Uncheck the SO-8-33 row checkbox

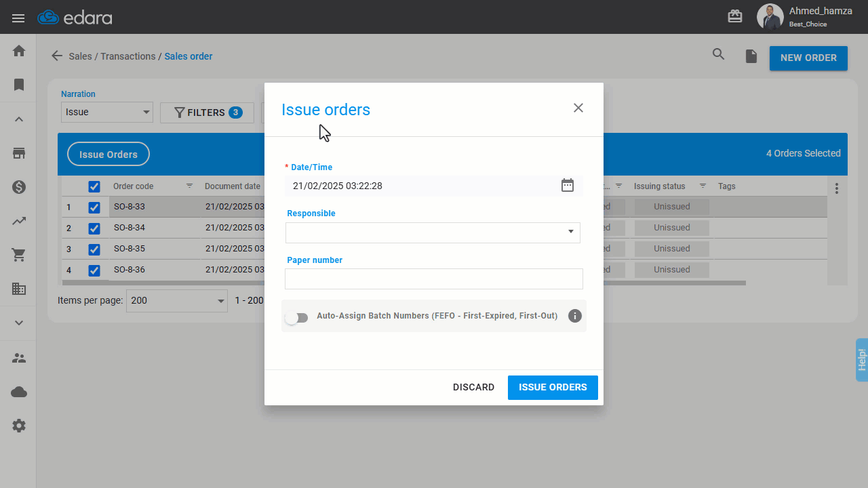[94, 207]
